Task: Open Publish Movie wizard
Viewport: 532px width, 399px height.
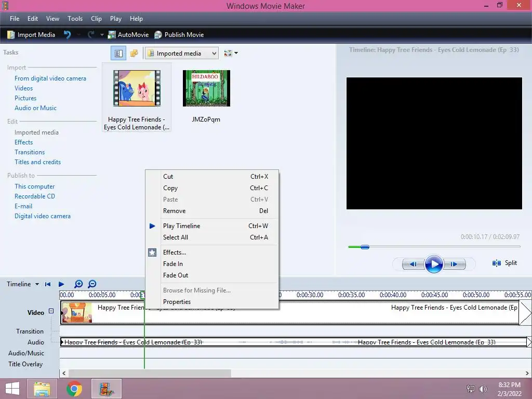Action: click(x=179, y=35)
